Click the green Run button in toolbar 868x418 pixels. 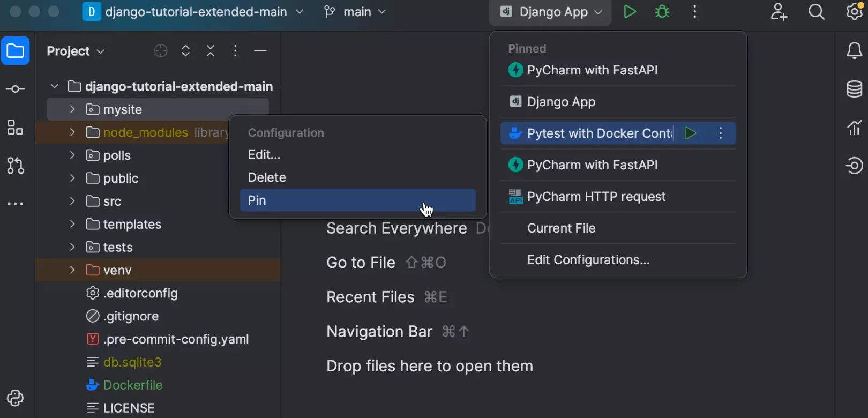(630, 12)
